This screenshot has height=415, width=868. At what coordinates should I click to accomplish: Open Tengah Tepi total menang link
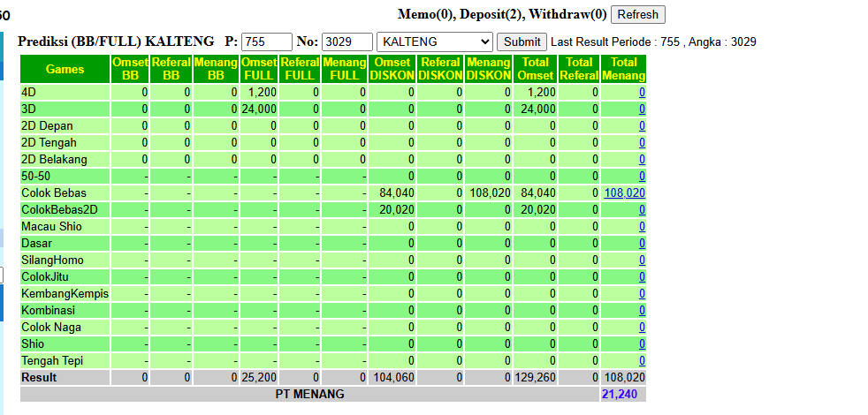[x=642, y=361]
